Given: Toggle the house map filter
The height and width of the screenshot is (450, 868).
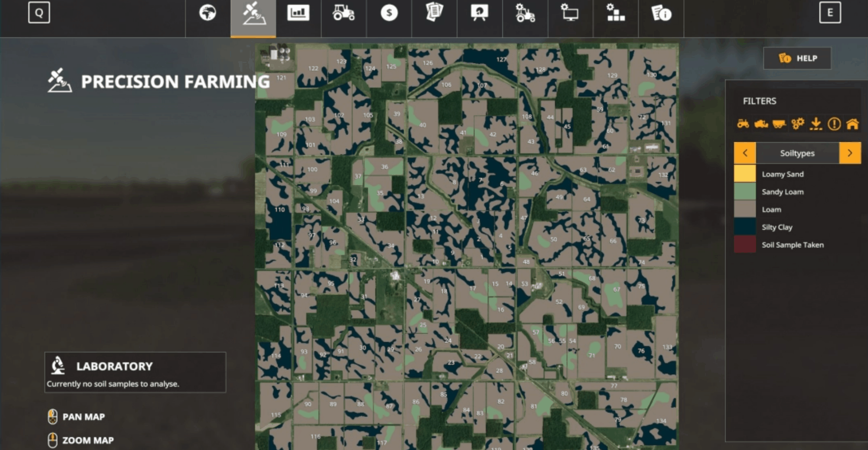Looking at the screenshot, I should click(x=852, y=124).
